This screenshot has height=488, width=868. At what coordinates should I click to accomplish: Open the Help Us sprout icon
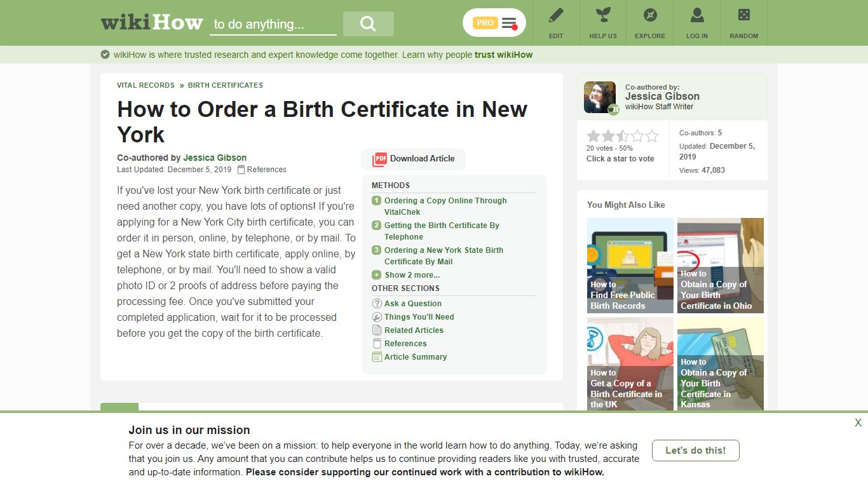tap(603, 15)
